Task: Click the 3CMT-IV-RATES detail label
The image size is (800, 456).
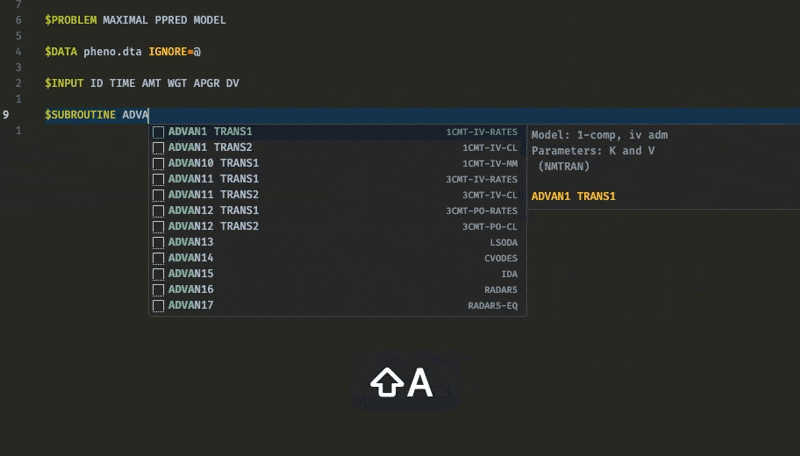Action: click(x=482, y=180)
